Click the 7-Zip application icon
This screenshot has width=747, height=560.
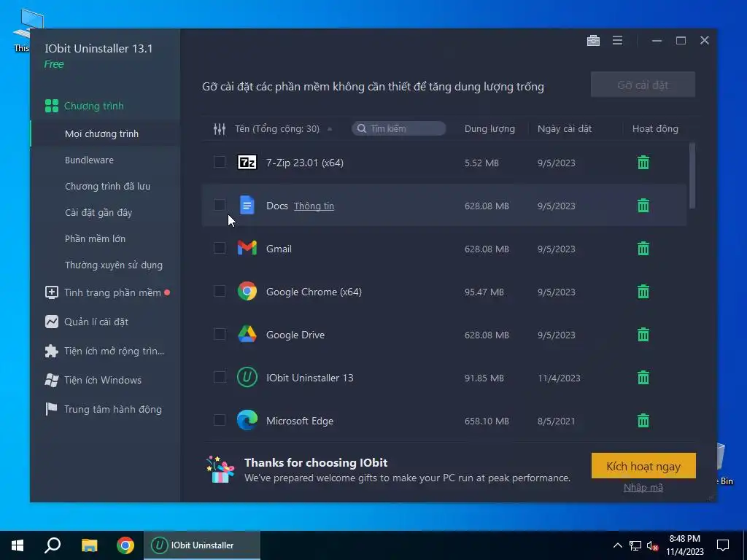pos(247,163)
